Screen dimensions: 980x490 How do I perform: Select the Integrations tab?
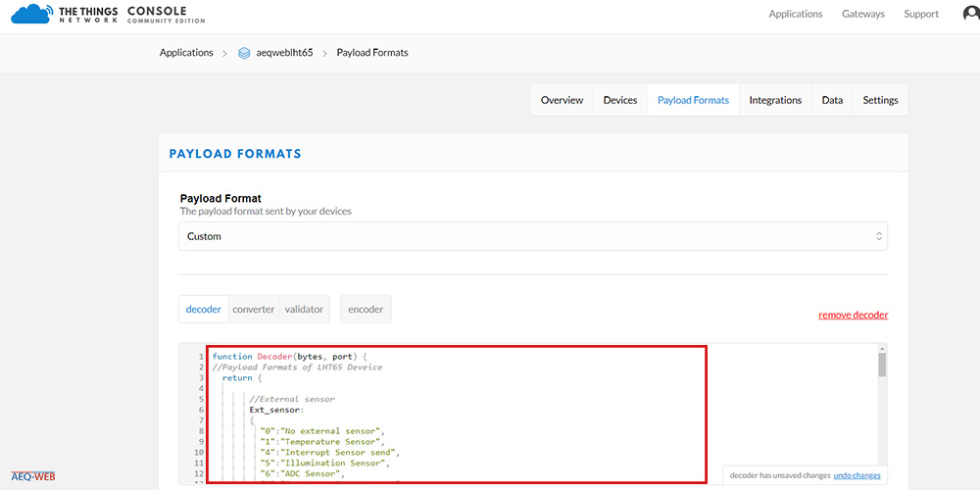pos(775,100)
